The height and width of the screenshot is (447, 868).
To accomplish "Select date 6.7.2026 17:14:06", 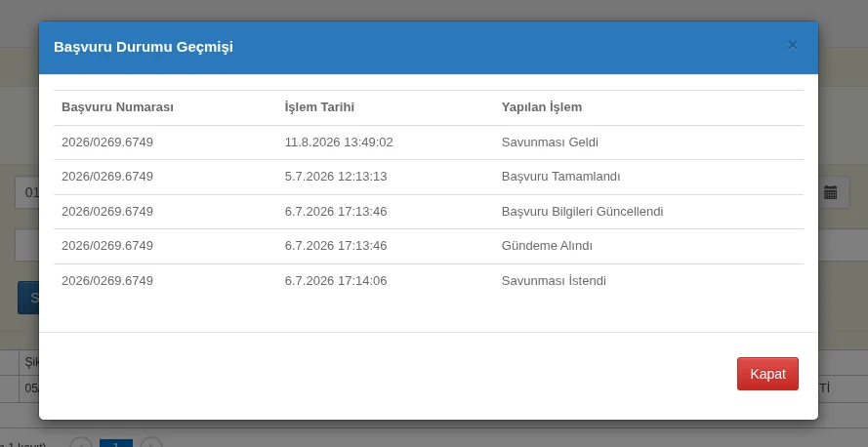I will tap(336, 281).
